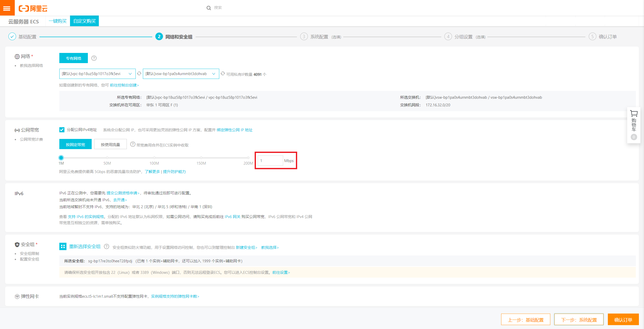644x329 pixels.
Task: Click the help icon beside 专有网络
Action: tap(94, 58)
